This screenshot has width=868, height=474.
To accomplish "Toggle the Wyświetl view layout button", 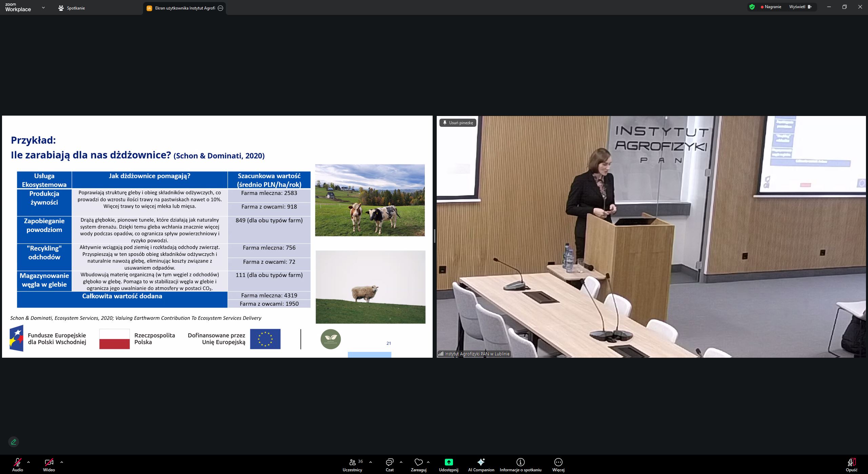I will click(800, 7).
